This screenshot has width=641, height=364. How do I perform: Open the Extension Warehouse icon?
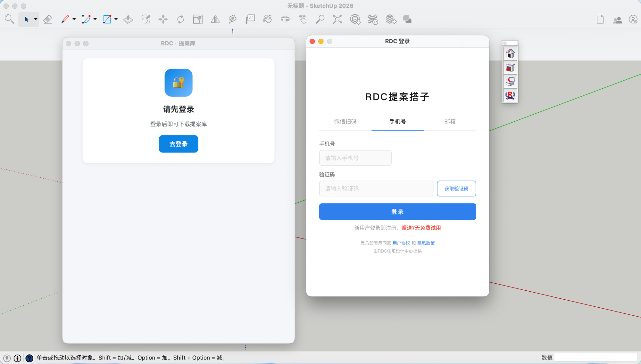point(373,19)
